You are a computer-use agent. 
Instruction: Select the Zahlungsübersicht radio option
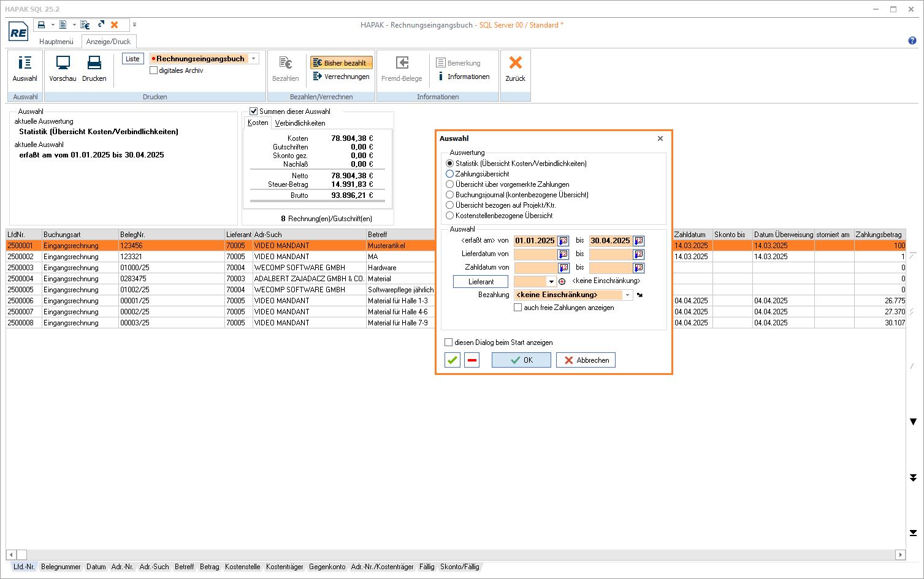click(450, 174)
